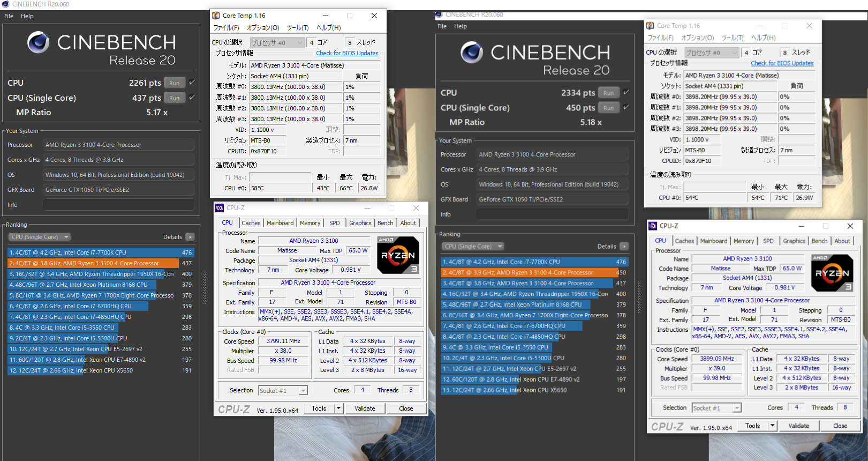Viewport: 868px width, 461px height.
Task: Select the Bench tab in the left CPU-Z
Action: [x=386, y=223]
